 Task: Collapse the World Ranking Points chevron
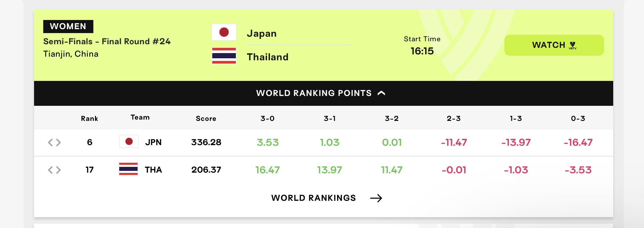pyautogui.click(x=381, y=93)
